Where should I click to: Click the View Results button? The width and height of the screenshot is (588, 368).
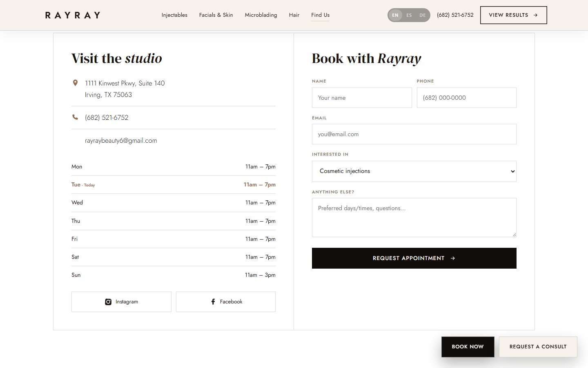513,15
